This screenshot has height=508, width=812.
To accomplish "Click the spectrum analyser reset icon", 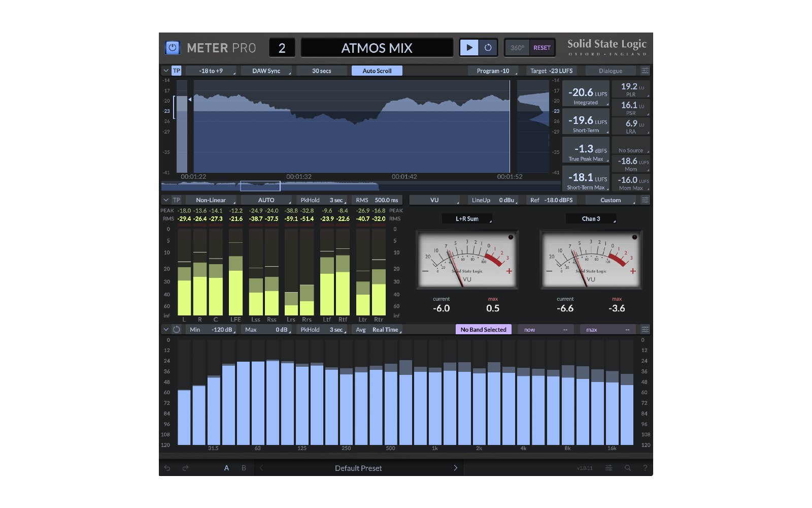I will (176, 330).
